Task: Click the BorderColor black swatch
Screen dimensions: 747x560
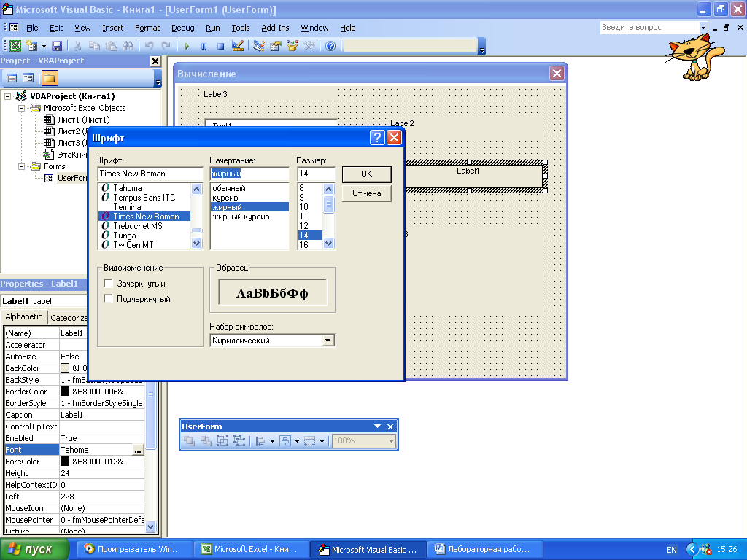Action: (65, 392)
